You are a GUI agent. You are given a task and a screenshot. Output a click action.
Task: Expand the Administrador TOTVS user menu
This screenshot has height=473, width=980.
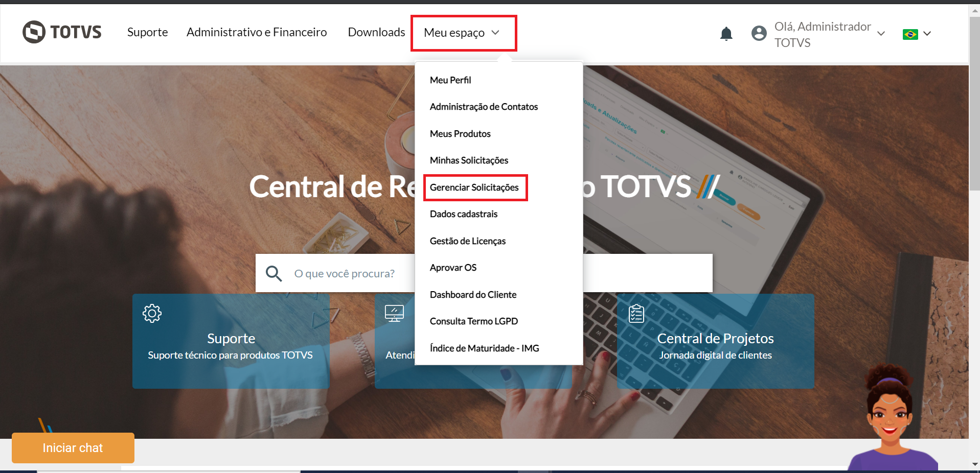881,34
